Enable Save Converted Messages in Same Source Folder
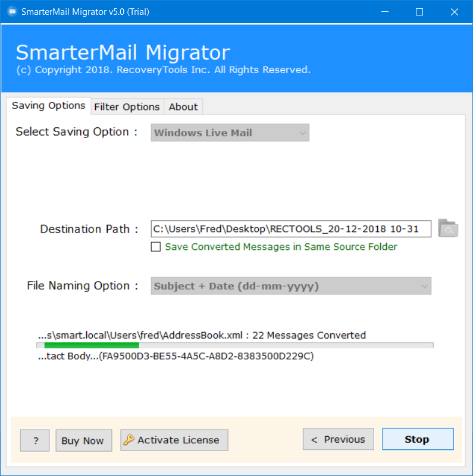The image size is (473, 476). coord(156,247)
